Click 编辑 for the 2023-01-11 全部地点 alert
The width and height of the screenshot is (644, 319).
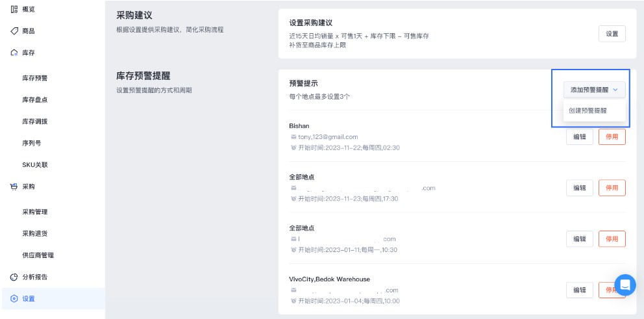[x=580, y=239]
